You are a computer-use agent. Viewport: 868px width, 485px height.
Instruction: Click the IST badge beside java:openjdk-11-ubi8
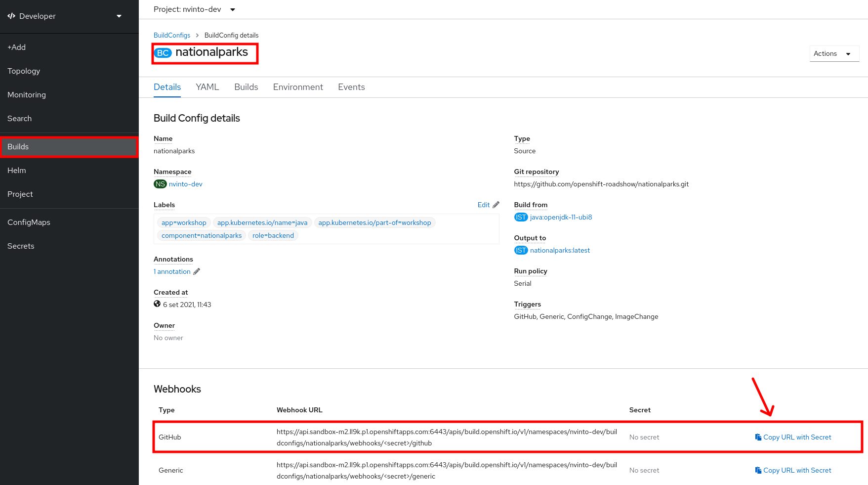[x=521, y=217]
